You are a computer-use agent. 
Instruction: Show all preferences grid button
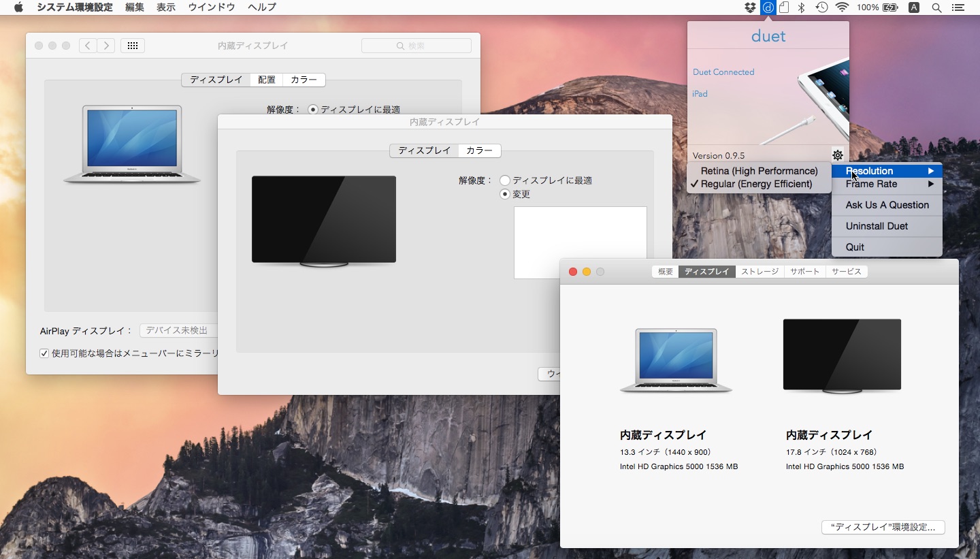tap(133, 46)
